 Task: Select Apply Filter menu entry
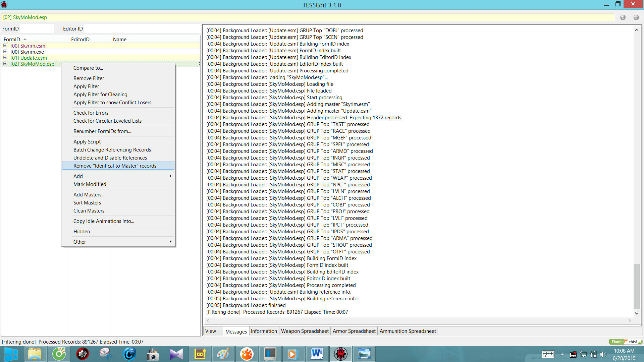coord(118,86)
